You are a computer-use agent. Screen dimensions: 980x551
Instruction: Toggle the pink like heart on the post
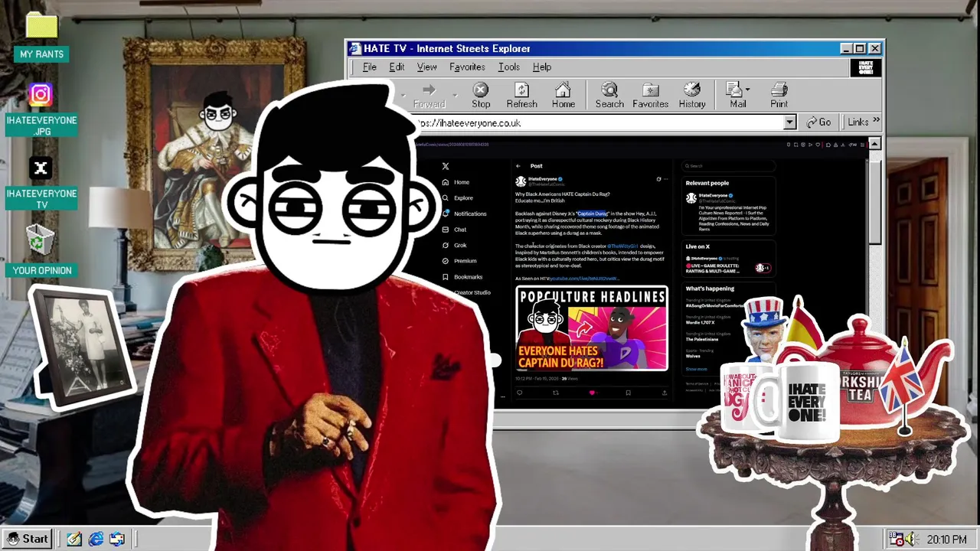(592, 393)
